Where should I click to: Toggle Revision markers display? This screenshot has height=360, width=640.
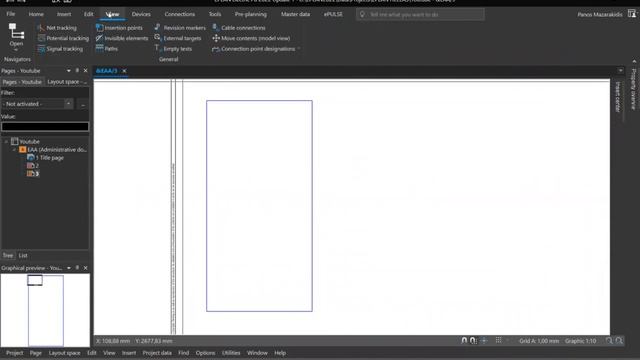pos(180,28)
